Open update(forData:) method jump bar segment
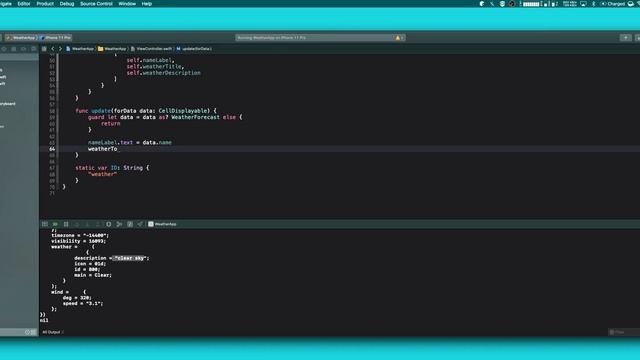 click(194, 49)
